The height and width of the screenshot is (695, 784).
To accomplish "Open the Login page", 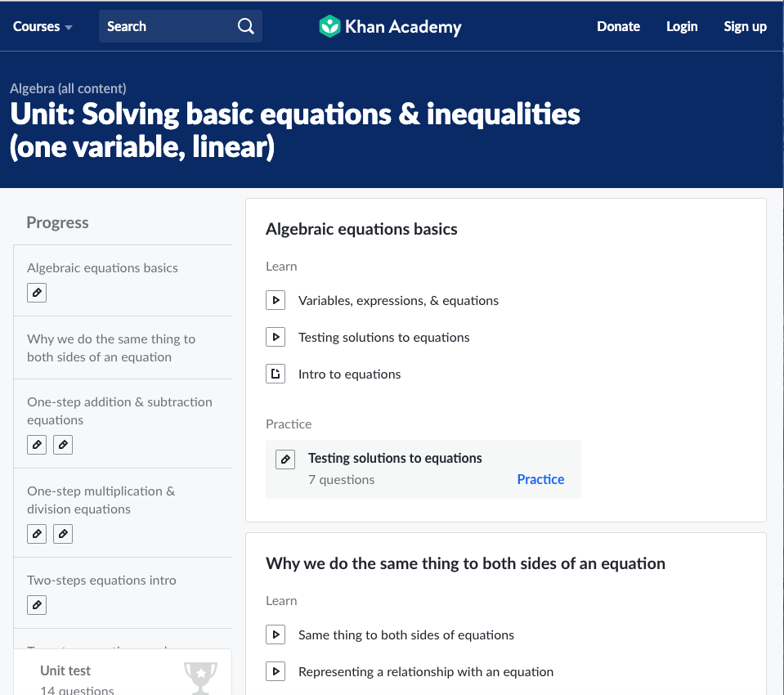I will tap(682, 26).
